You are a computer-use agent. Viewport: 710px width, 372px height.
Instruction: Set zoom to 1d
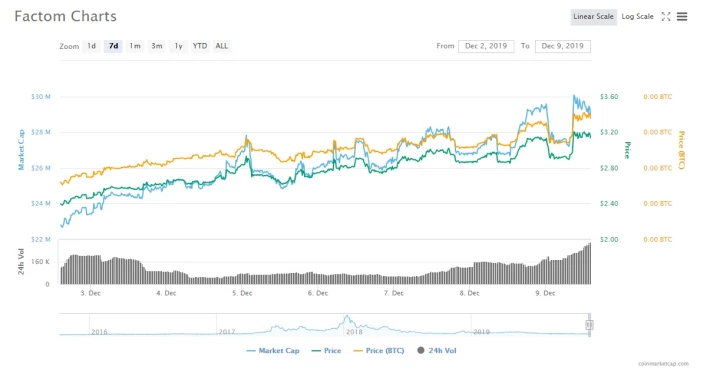[x=91, y=46]
